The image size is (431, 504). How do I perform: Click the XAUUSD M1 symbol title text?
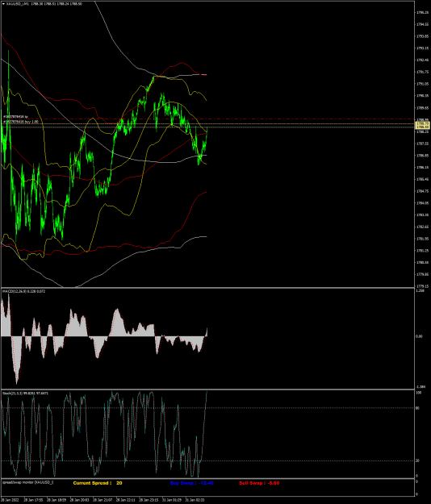click(18, 4)
